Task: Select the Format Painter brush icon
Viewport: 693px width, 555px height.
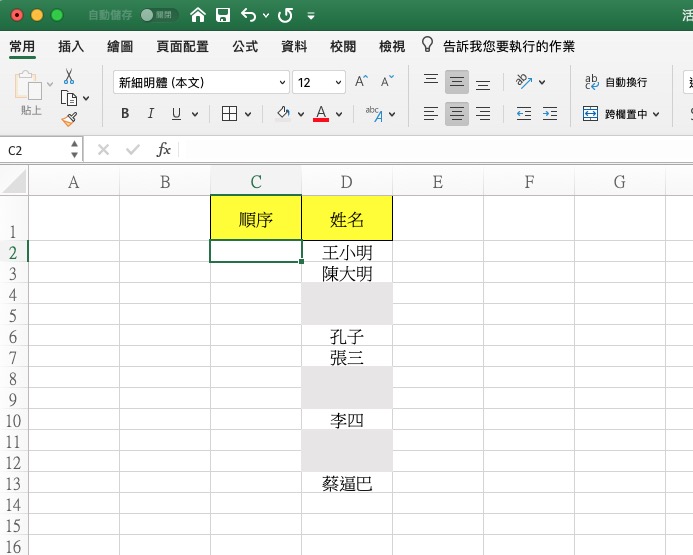Action: 69,119
